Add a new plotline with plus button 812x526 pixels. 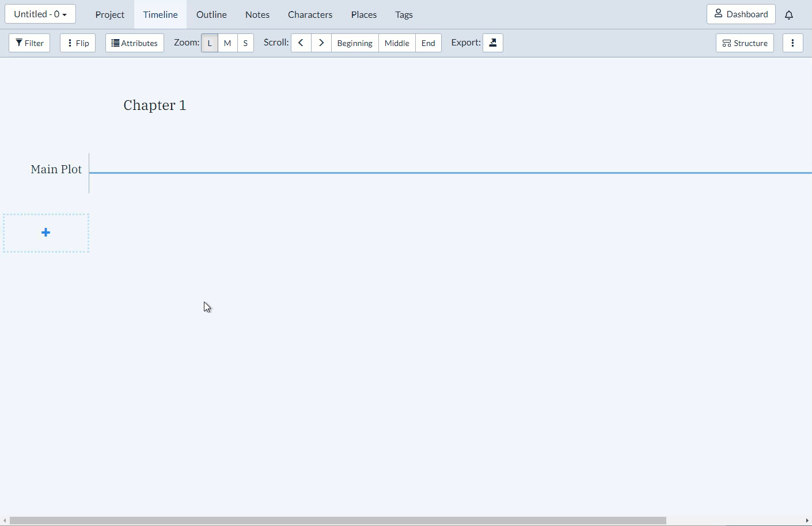[x=46, y=233]
